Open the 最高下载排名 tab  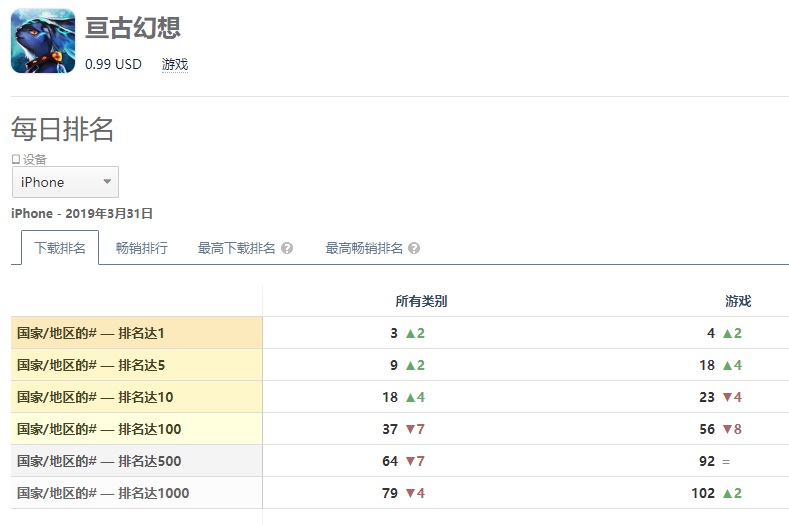pos(236,248)
